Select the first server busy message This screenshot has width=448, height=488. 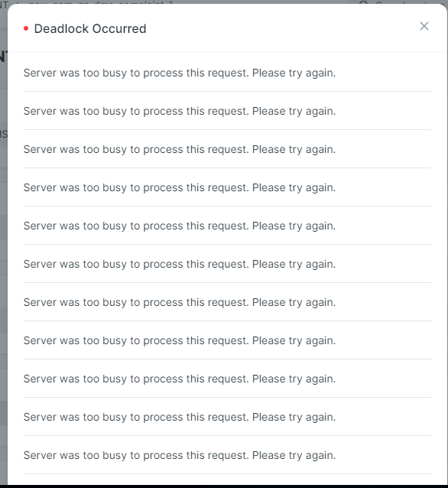180,73
